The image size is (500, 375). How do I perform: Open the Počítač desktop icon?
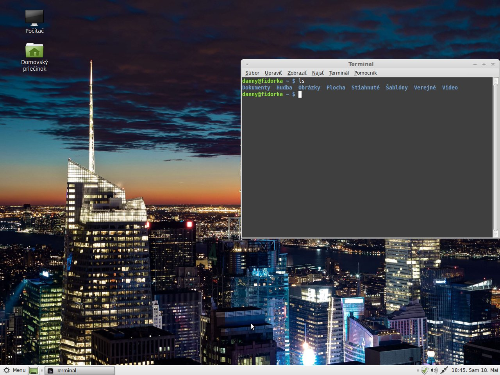tap(34, 21)
